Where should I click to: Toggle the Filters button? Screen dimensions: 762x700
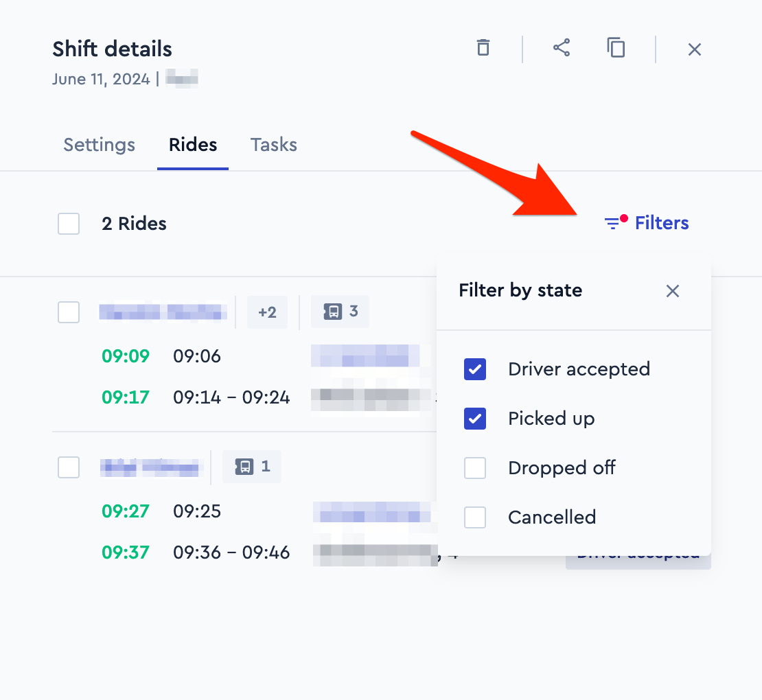[647, 223]
